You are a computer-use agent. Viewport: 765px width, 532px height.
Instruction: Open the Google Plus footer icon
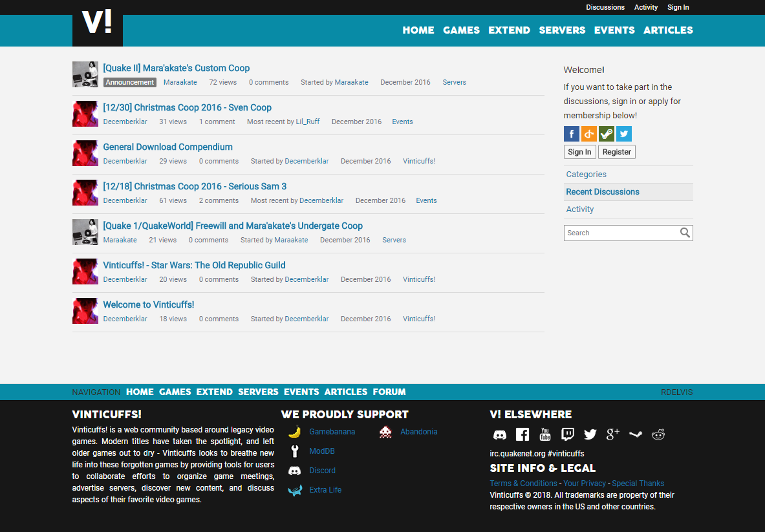tap(613, 434)
